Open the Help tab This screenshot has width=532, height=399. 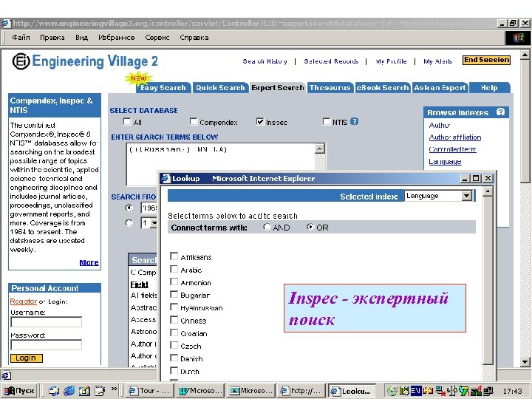(x=489, y=88)
